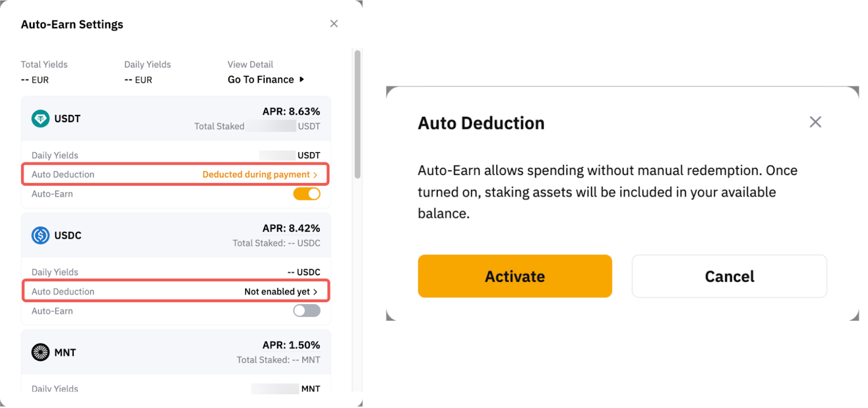Click the USDC APR 8.42% header
This screenshot has height=408, width=868.
pos(291,228)
